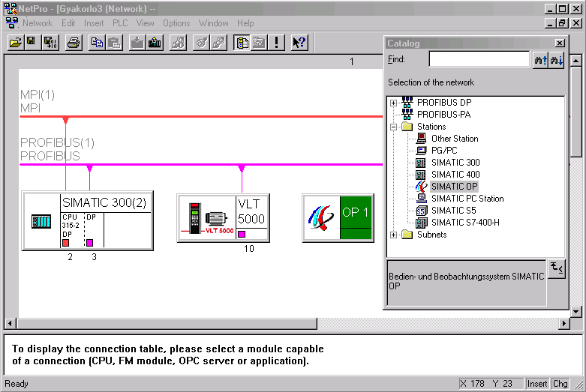Click the magenta DP interface on SIMATIC 300(2)
This screenshot has height=392, width=586.
coord(90,243)
